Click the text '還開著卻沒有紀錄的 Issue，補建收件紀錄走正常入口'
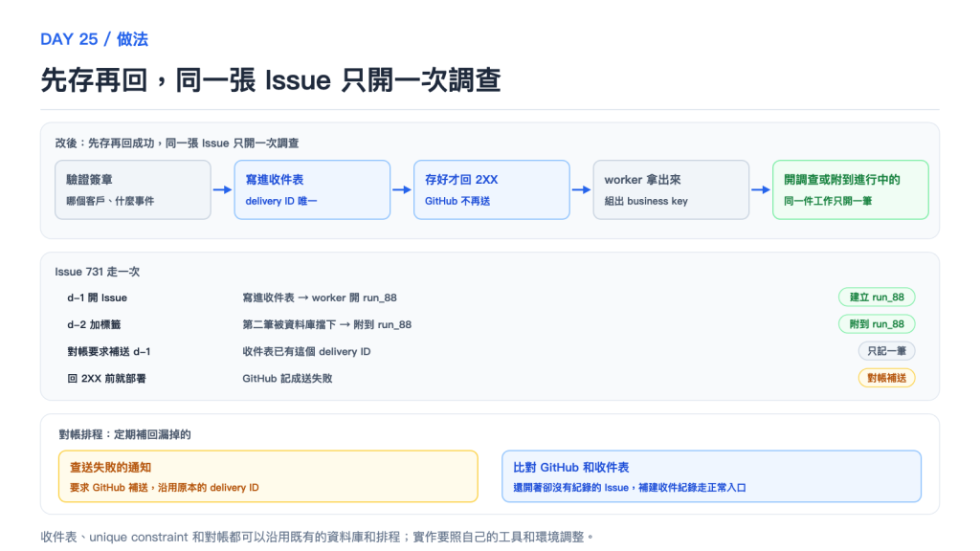This screenshot has width=980, height=551. click(630, 488)
